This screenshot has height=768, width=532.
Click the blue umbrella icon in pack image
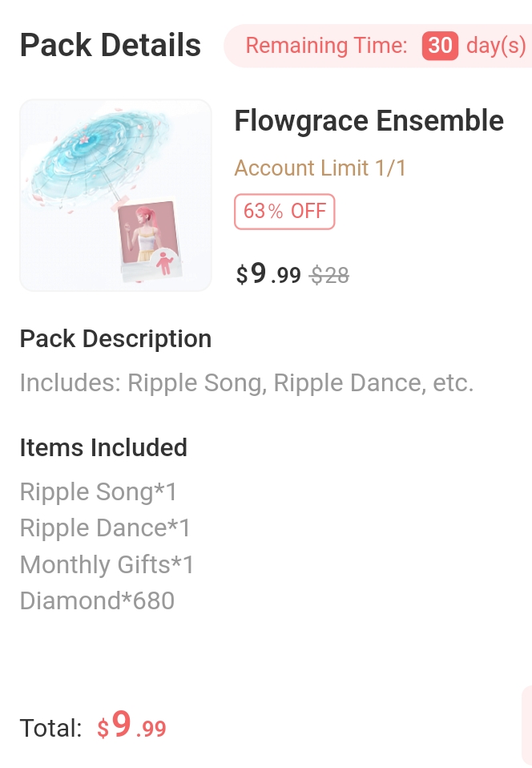(x=96, y=156)
